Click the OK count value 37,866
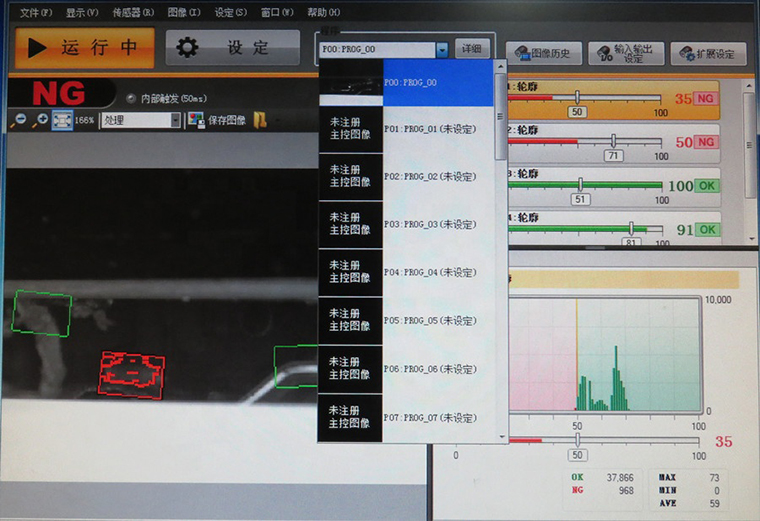The height and width of the screenshot is (521, 760). click(x=620, y=477)
